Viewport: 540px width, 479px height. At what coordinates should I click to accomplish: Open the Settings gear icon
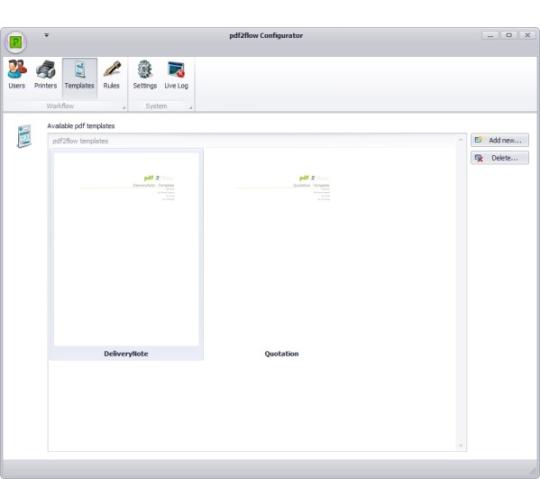pos(145,75)
